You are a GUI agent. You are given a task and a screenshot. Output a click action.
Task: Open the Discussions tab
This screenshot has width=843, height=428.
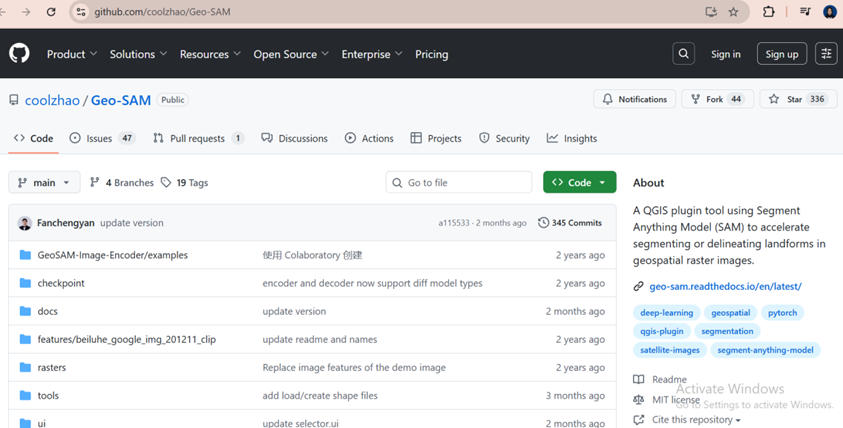[294, 138]
